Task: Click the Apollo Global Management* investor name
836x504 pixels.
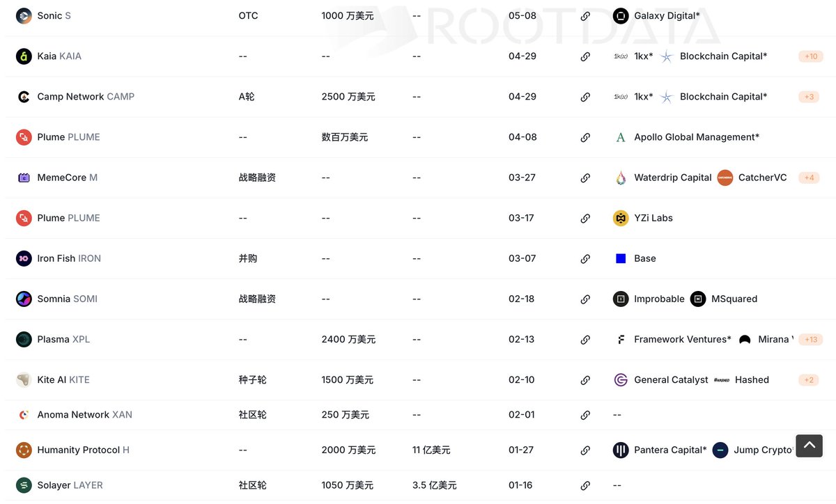Action: pos(697,137)
